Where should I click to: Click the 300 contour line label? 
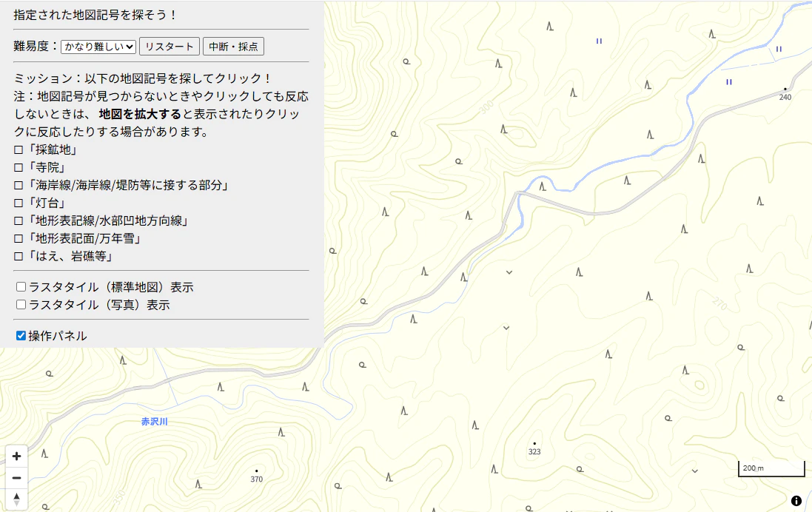pyautogui.click(x=486, y=107)
